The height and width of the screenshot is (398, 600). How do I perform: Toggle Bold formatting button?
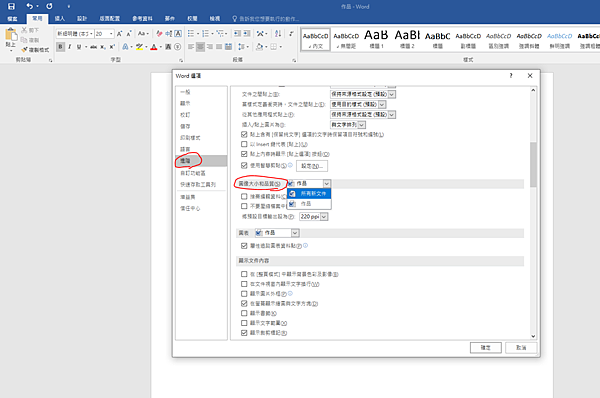tap(60, 47)
